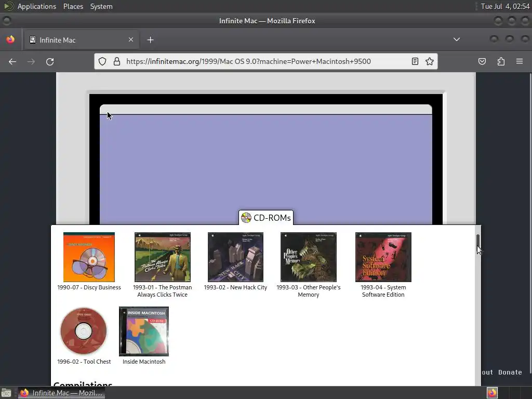This screenshot has width=532, height=399.
Task: Click the '1993-02 - New Hack City' label
Action: tap(235, 287)
